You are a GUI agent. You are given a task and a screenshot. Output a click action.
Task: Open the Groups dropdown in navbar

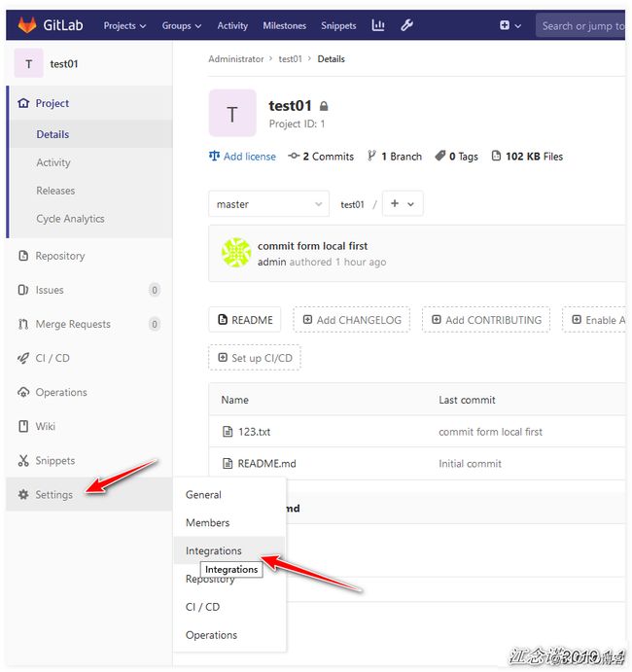[181, 25]
